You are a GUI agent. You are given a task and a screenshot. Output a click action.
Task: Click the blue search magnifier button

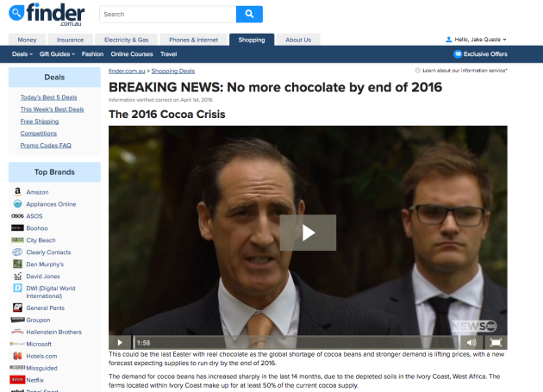pos(249,14)
